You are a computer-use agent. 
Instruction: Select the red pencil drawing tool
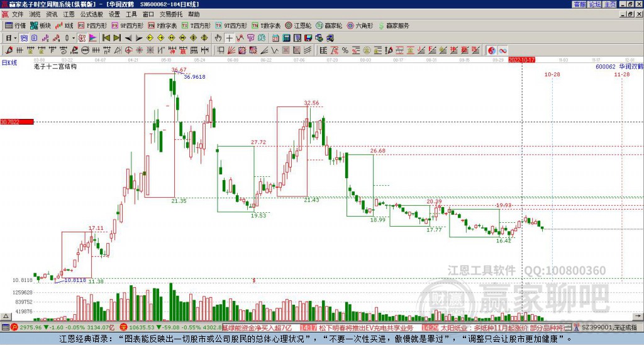pos(9,50)
